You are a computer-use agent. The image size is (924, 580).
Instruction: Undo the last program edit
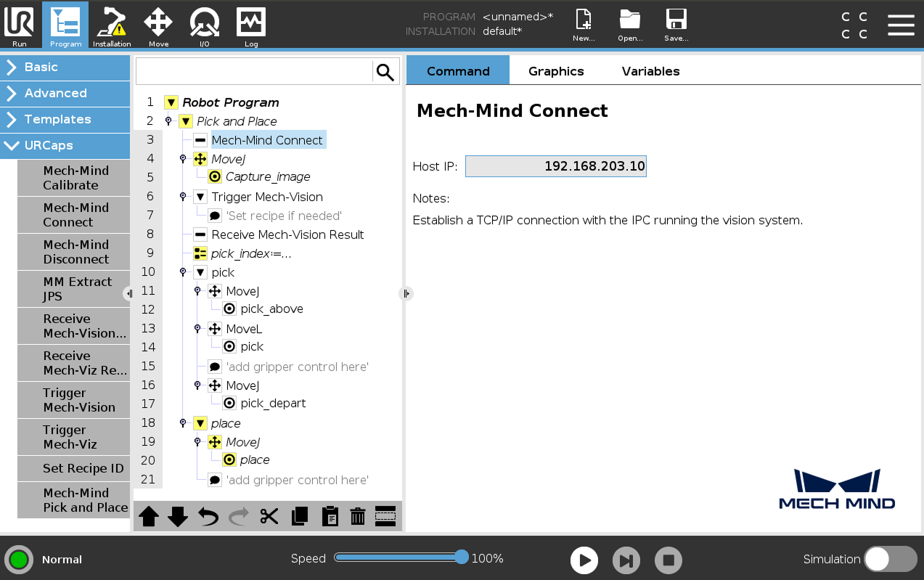(x=208, y=515)
